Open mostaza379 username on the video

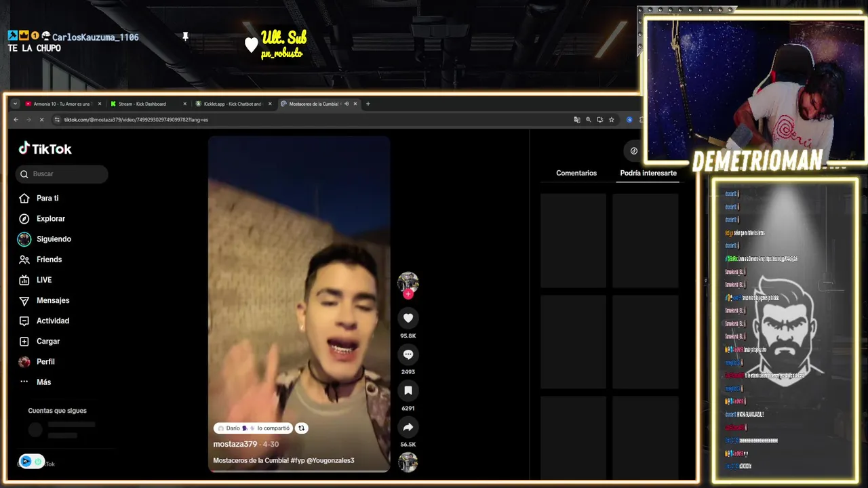[235, 444]
